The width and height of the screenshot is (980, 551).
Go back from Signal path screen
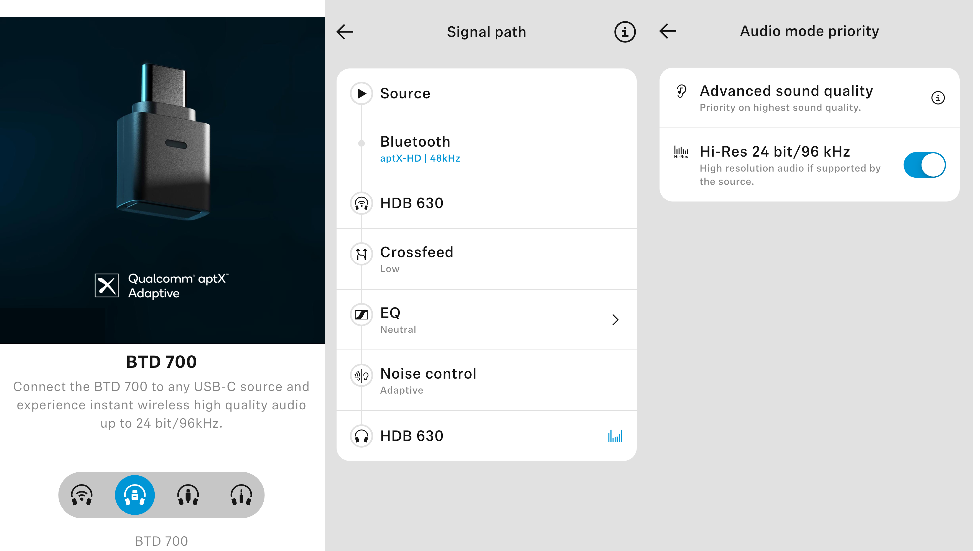(345, 32)
